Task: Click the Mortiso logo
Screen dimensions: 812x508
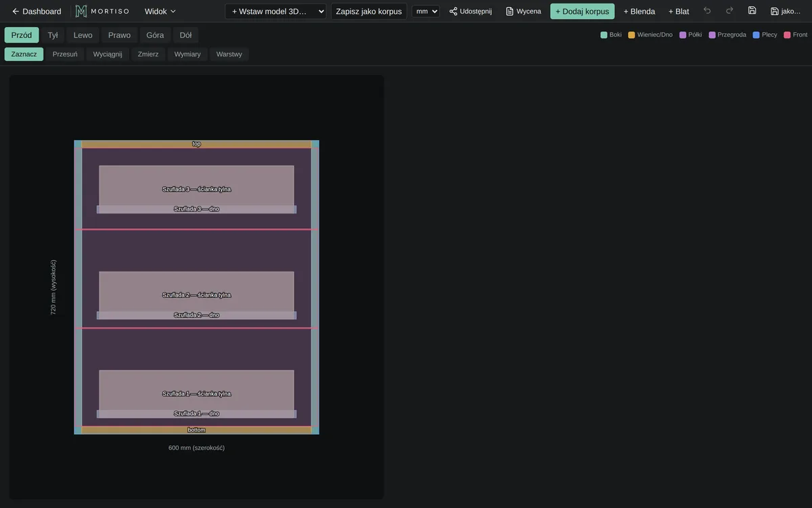Action: 102,11
